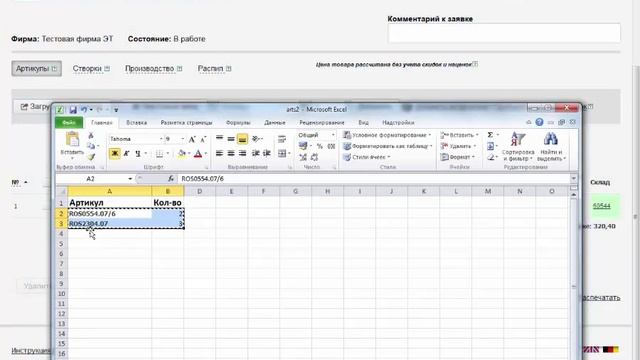Apply comma thousands separator style
Image resolution: width=640 pixels, height=360 pixels.
click(x=331, y=146)
